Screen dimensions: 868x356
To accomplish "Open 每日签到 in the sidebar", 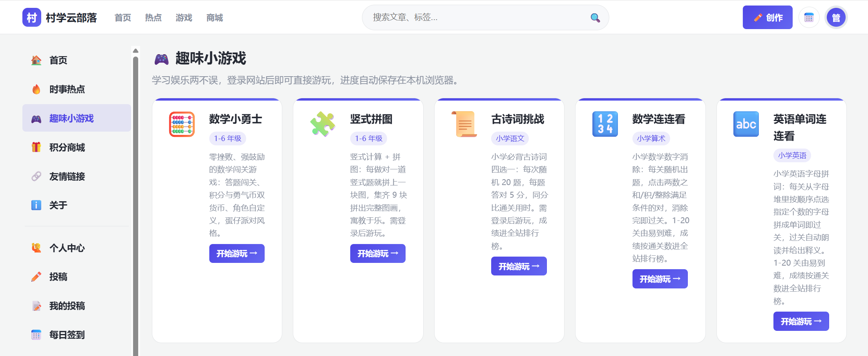I will click(x=77, y=335).
